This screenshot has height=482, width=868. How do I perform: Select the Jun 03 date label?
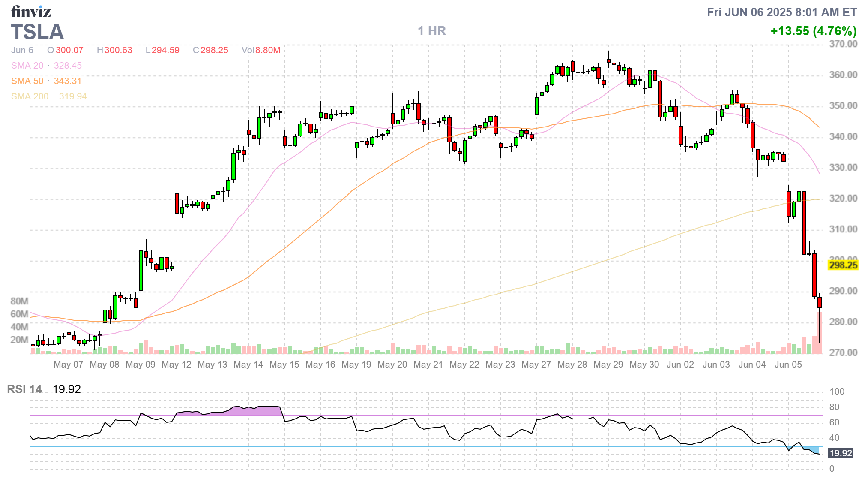716,365
